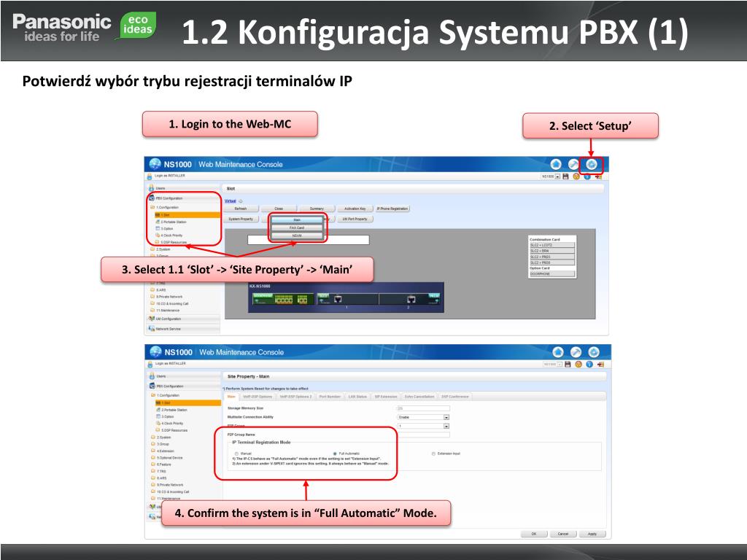The width and height of the screenshot is (747, 560).
Task: Click the Maintenance wrench icon in lower console
Action: click(576, 352)
